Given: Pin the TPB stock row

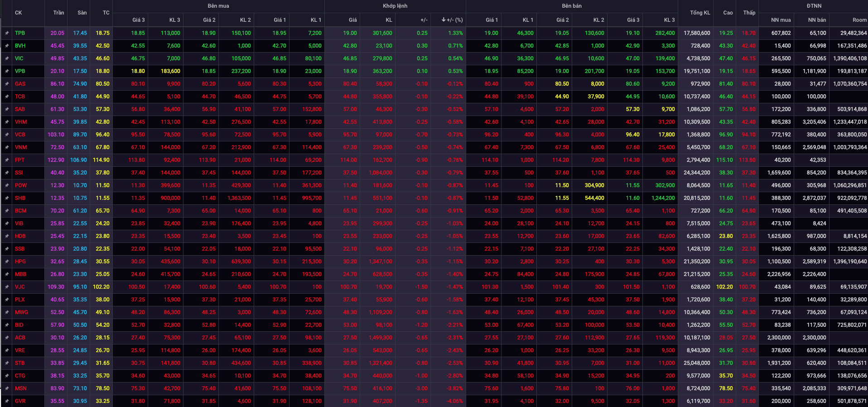Looking at the screenshot, I should tap(7, 33).
